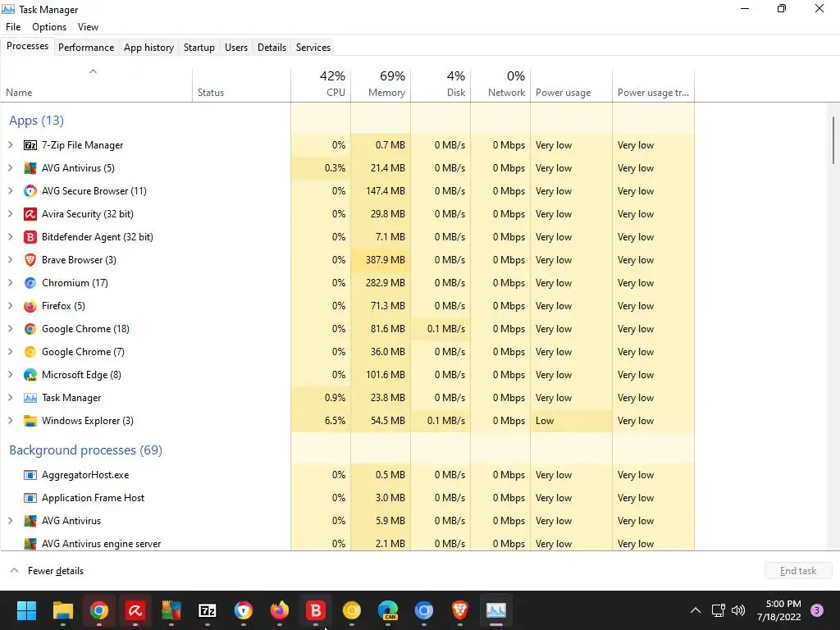Click the Windows Explorer (3) process icon

(30, 421)
